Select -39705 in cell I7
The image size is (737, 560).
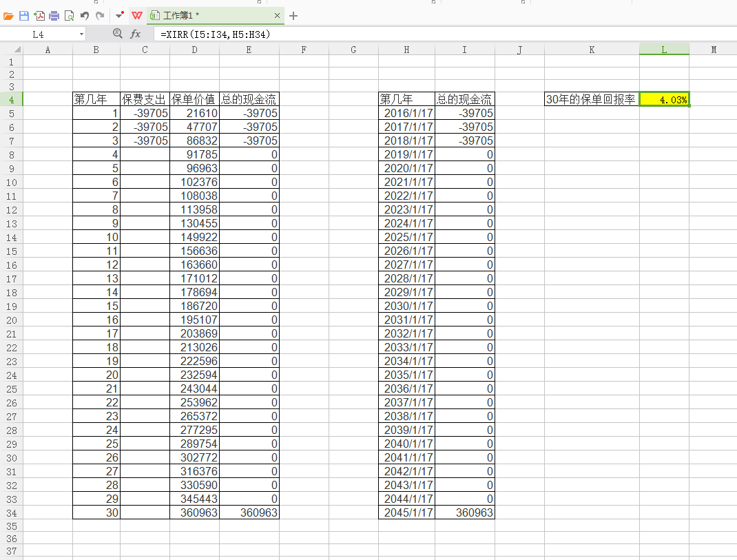465,141
